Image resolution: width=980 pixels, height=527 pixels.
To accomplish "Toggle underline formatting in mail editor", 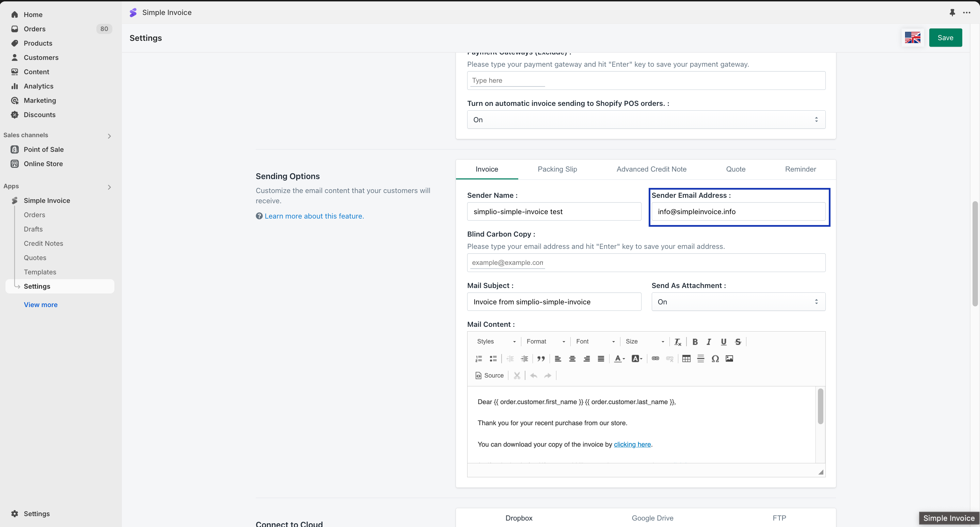I will [723, 341].
